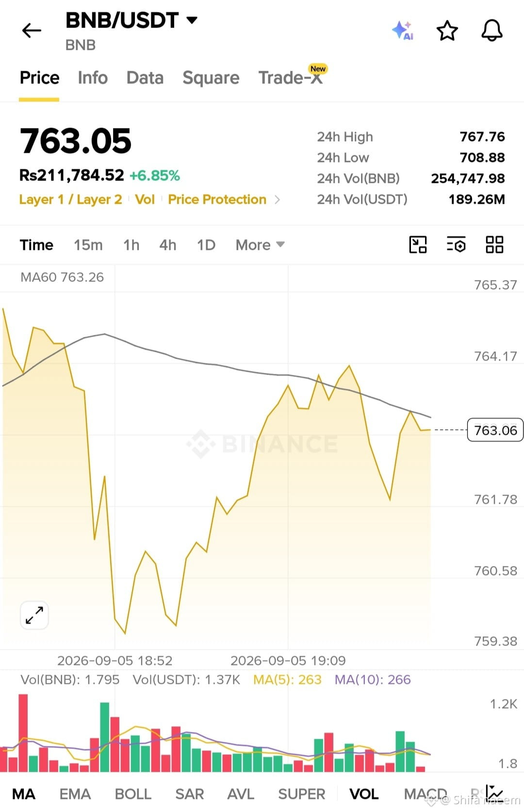
Task: Select the 15m timeframe
Action: pos(88,245)
